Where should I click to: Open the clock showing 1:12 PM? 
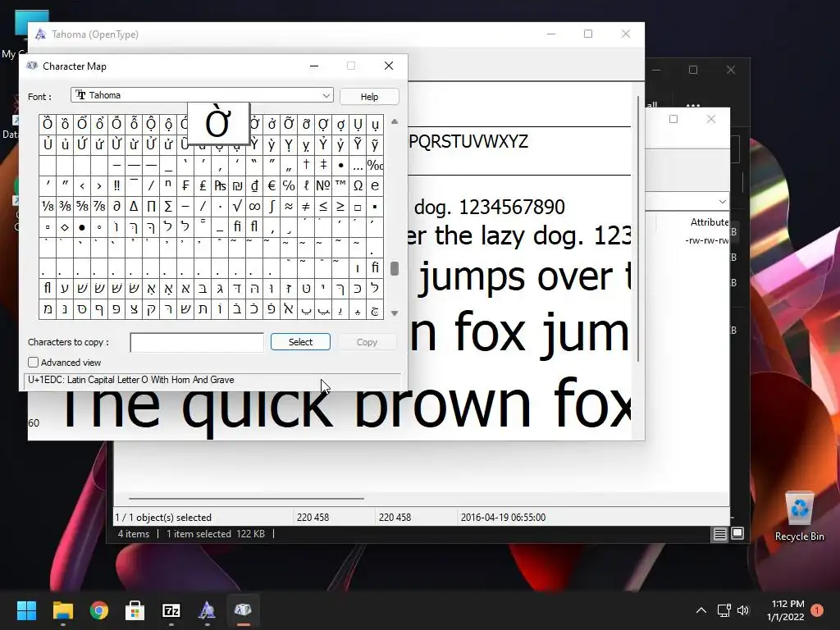pos(785,610)
